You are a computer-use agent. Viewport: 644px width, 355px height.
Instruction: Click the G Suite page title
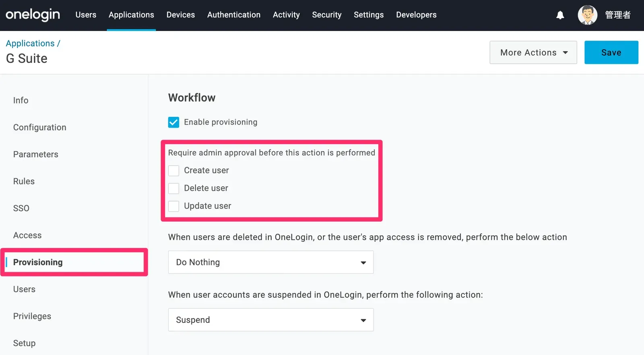point(27,59)
